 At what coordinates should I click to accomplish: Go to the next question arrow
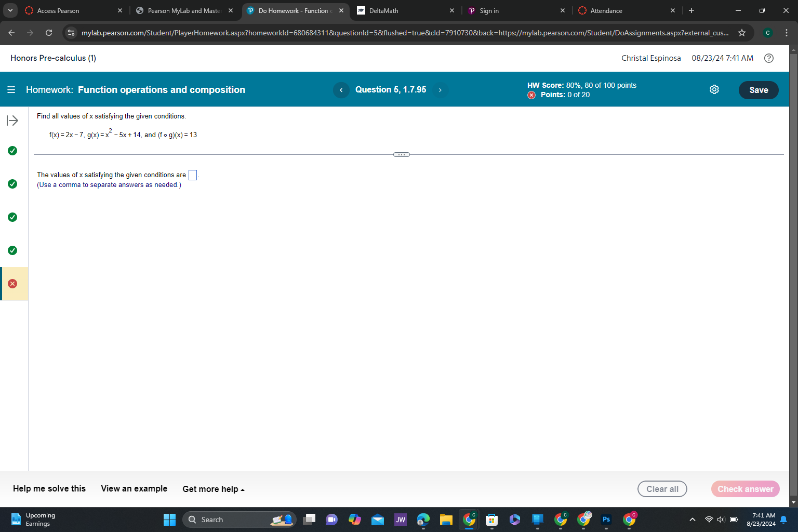click(x=440, y=90)
